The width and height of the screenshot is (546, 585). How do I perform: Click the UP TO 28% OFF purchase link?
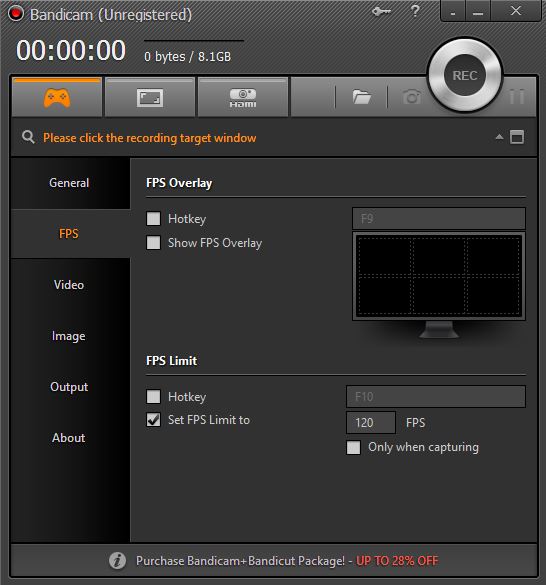point(397,561)
